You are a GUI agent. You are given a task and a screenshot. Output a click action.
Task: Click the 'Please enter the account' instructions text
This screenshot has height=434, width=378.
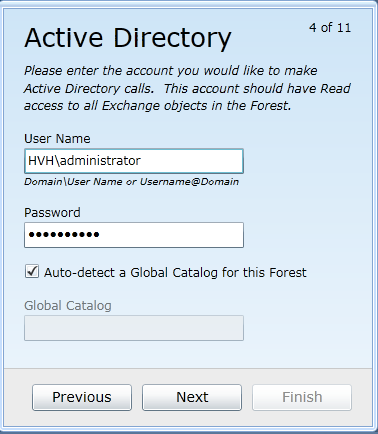(187, 88)
